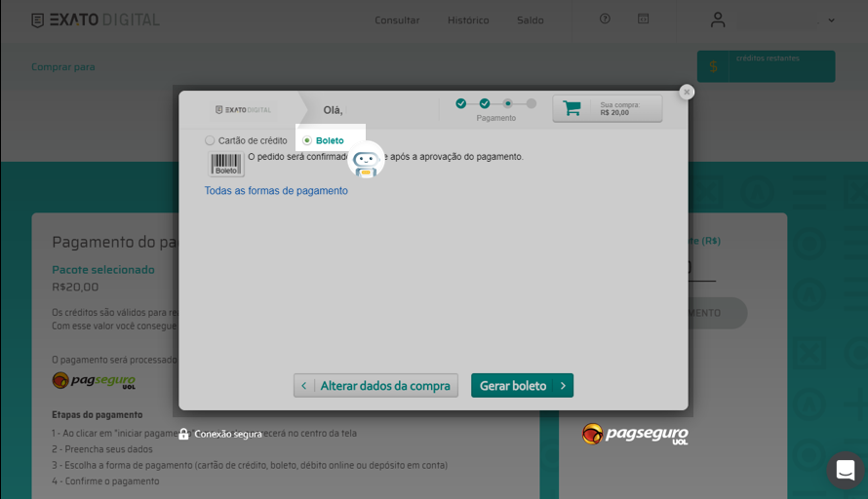Open the chat widget bubble
The height and width of the screenshot is (499, 868).
click(x=845, y=471)
